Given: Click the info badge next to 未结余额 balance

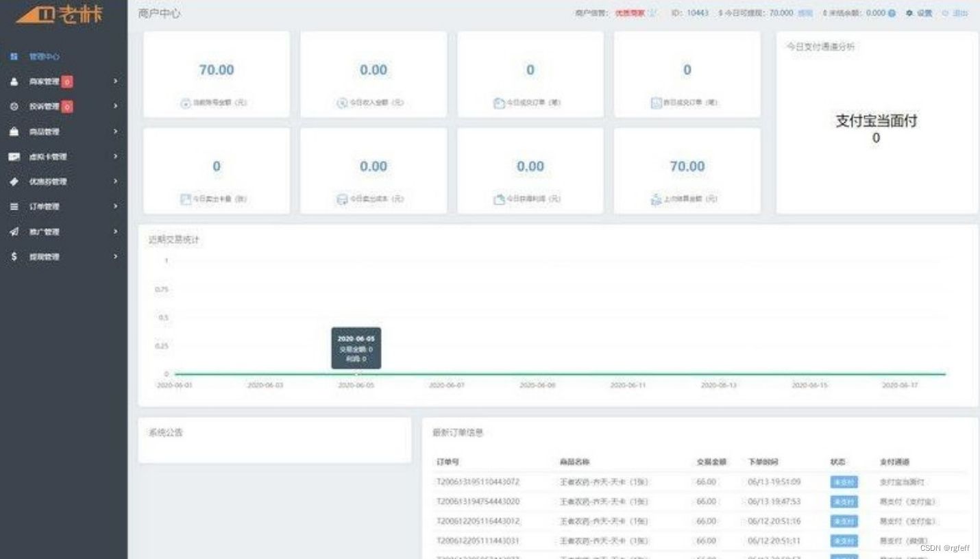Looking at the screenshot, I should [x=892, y=13].
